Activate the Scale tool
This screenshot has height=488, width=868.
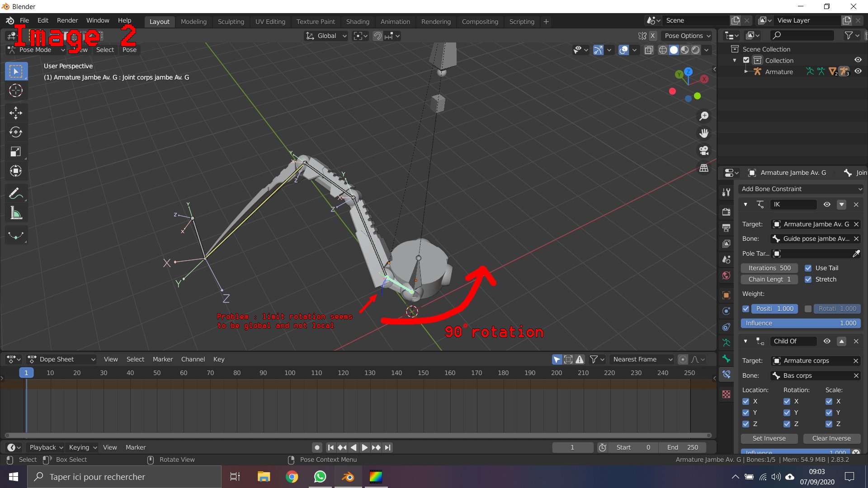pos(16,151)
